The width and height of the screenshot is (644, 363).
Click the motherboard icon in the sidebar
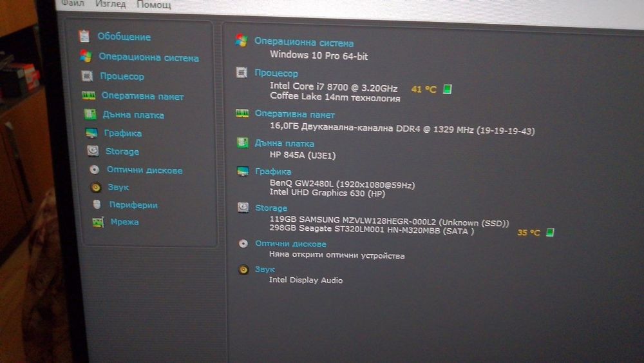(x=90, y=114)
